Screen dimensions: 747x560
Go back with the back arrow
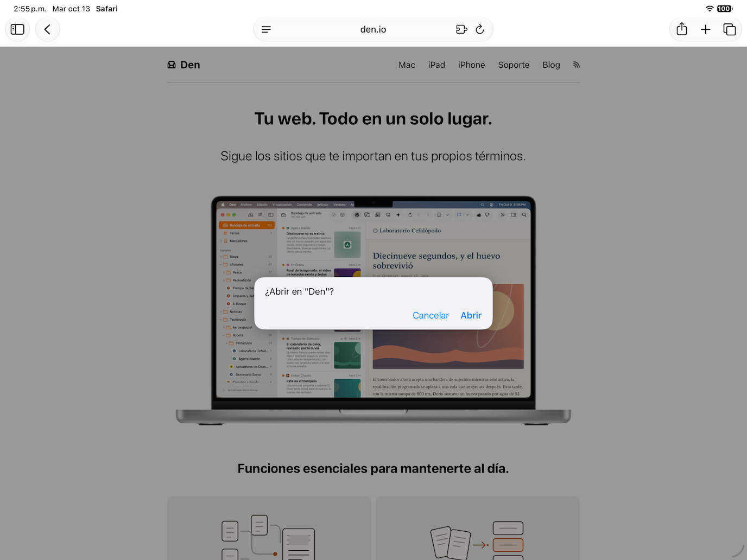pyautogui.click(x=48, y=29)
